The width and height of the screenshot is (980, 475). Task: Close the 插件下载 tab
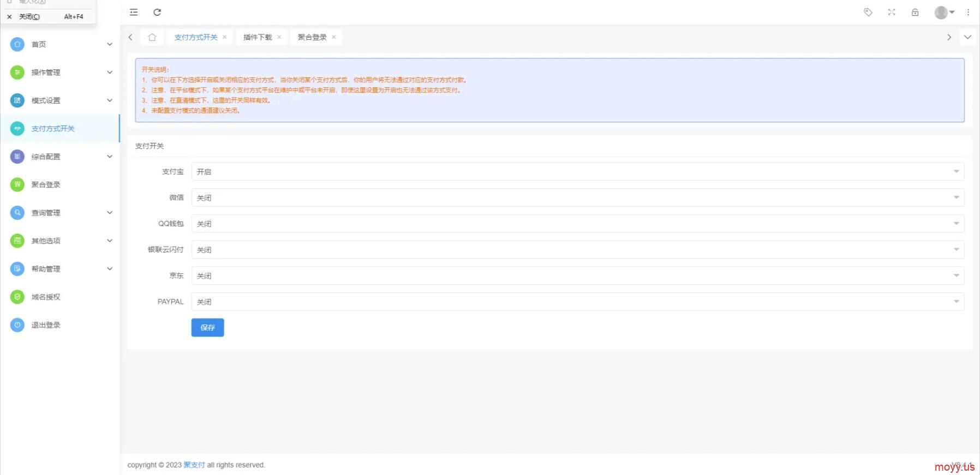tap(279, 37)
